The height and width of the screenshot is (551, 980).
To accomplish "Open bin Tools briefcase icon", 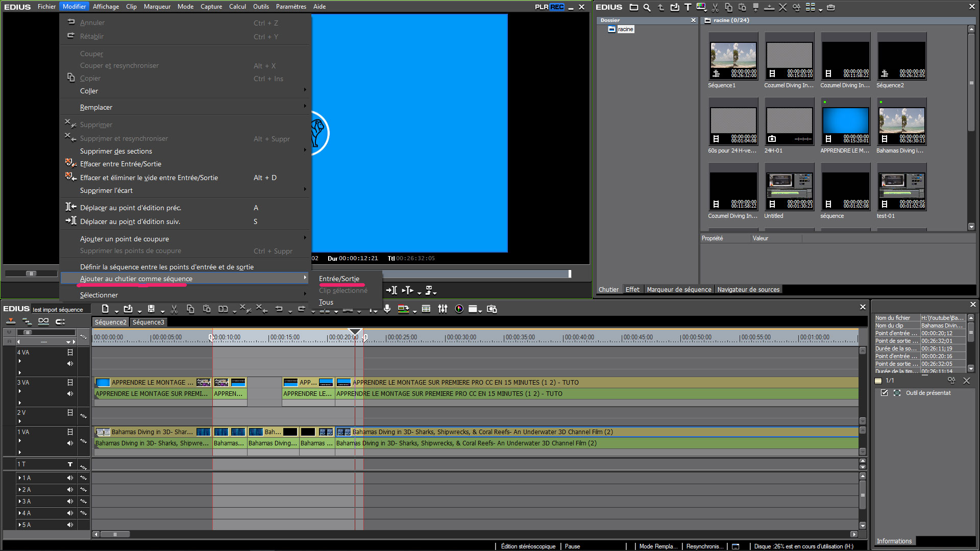I will click(x=831, y=7).
